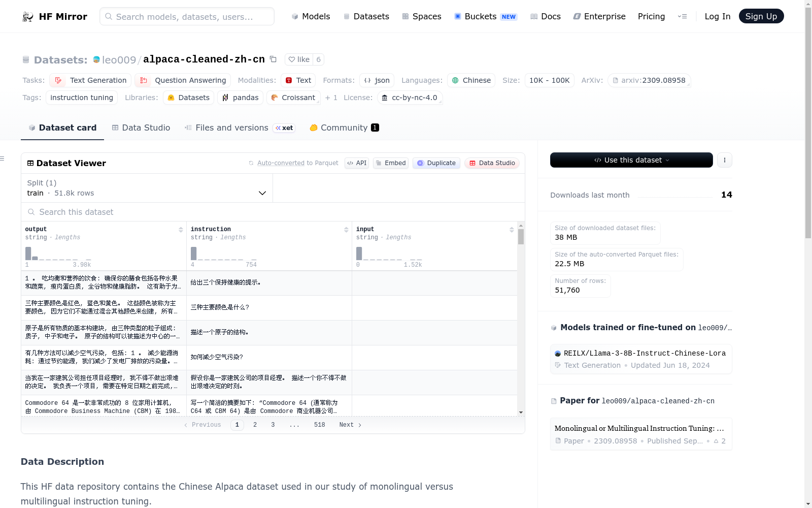This screenshot has height=508, width=812.
Task: Switch to the Dataset card tab
Action: tap(62, 128)
